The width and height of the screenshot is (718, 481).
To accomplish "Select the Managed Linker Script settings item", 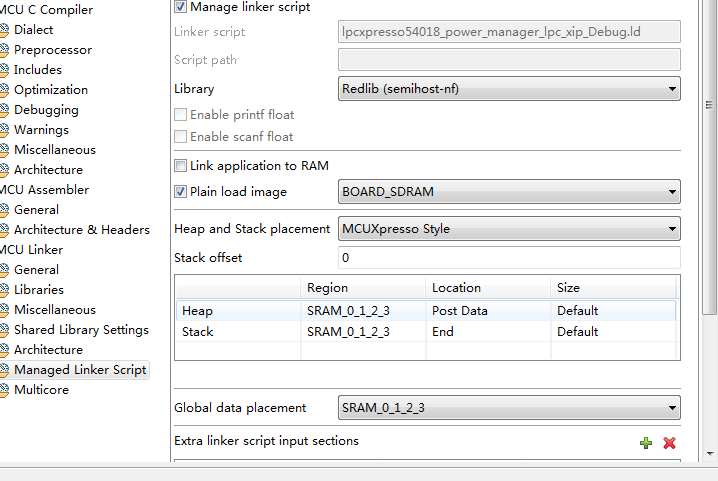I will [80, 370].
